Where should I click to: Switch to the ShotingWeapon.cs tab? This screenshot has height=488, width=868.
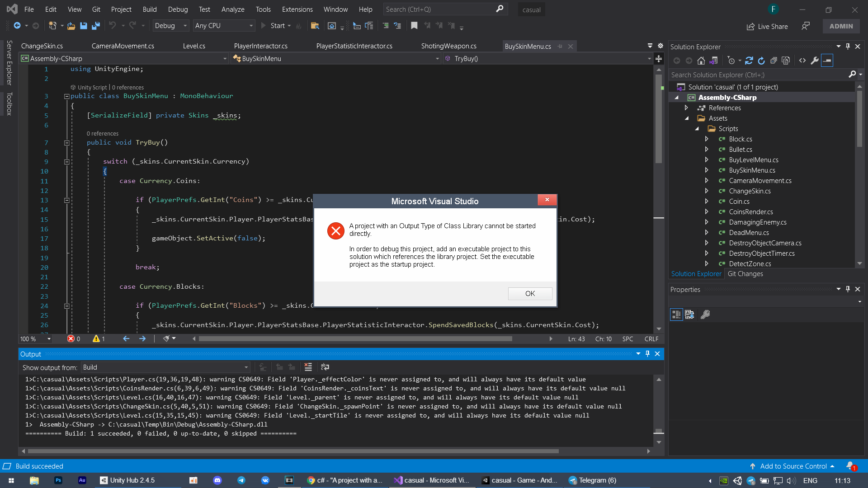(x=449, y=46)
